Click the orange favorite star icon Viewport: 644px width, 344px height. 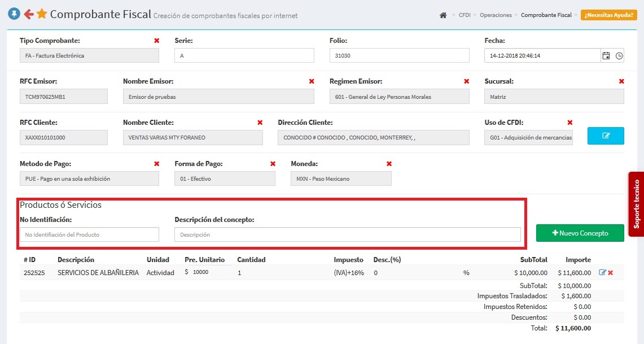tap(42, 14)
